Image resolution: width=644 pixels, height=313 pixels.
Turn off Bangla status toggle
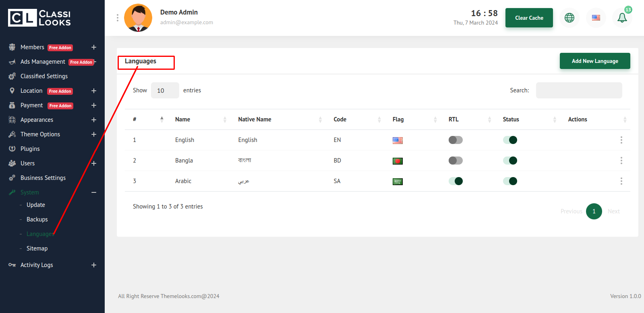tap(510, 161)
